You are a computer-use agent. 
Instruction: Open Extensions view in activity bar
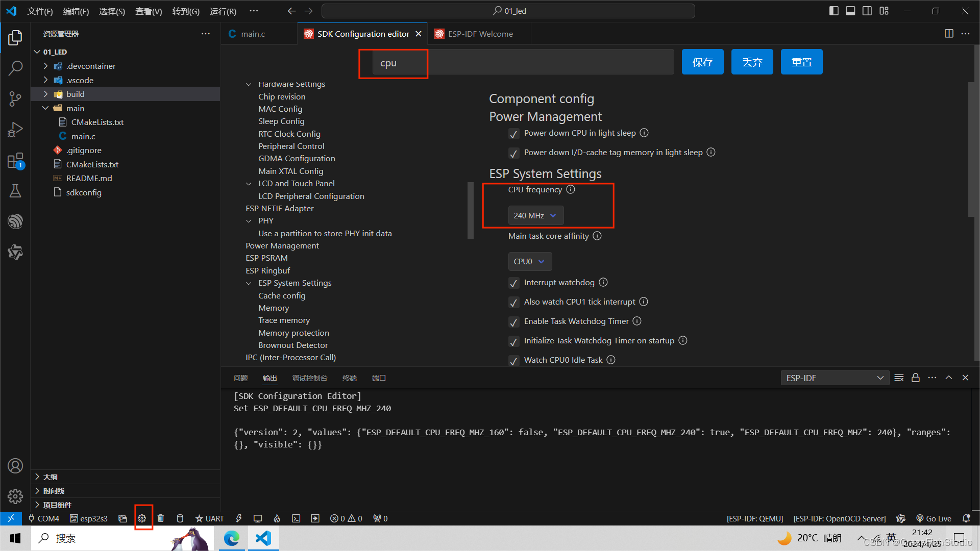15,161
